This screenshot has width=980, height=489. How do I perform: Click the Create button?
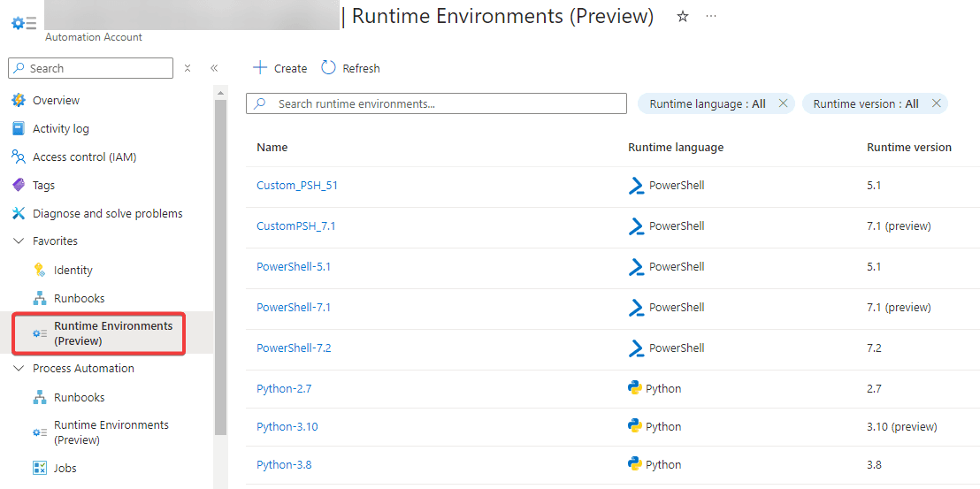[280, 68]
